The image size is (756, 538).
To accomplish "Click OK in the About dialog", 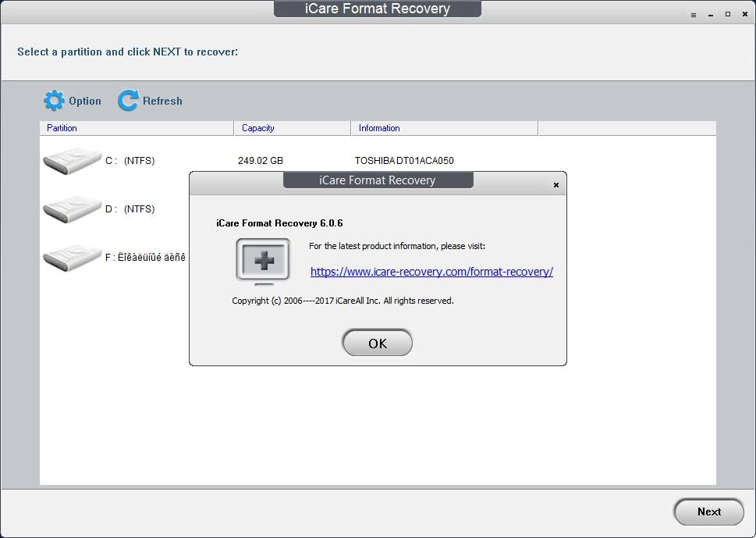I will coord(378,343).
